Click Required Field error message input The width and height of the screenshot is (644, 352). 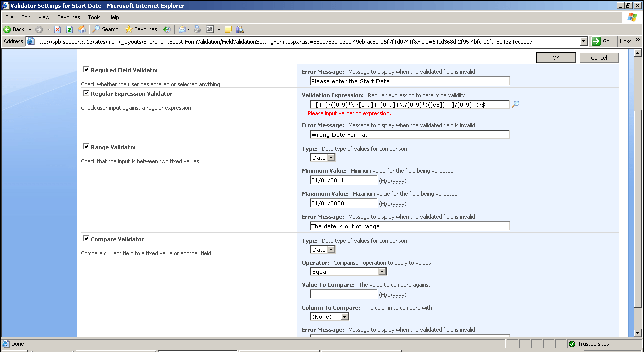[410, 81]
